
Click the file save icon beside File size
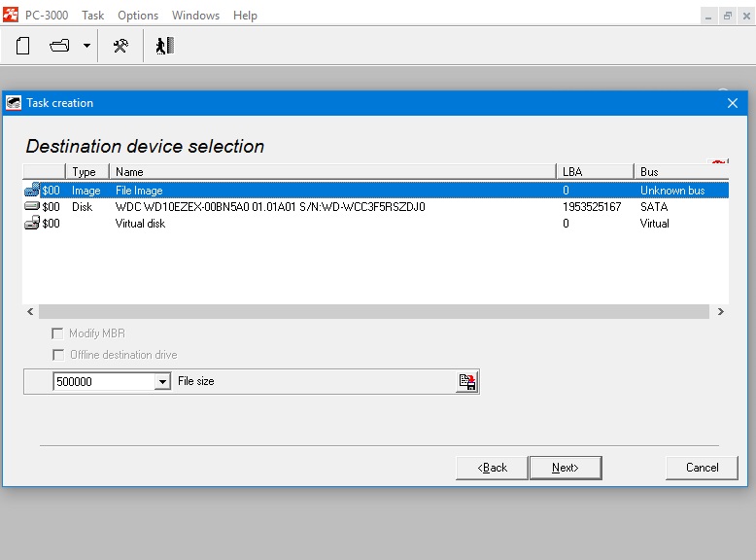[467, 382]
